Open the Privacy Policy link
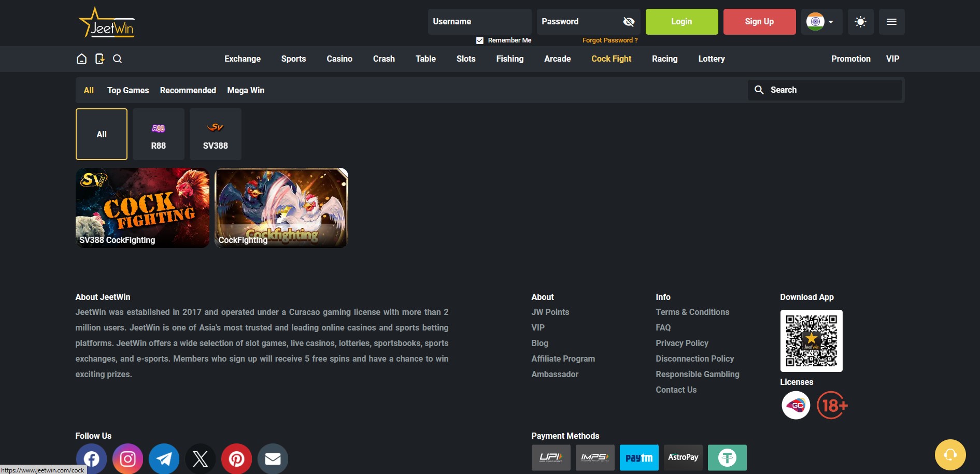The image size is (980, 474). [682, 343]
